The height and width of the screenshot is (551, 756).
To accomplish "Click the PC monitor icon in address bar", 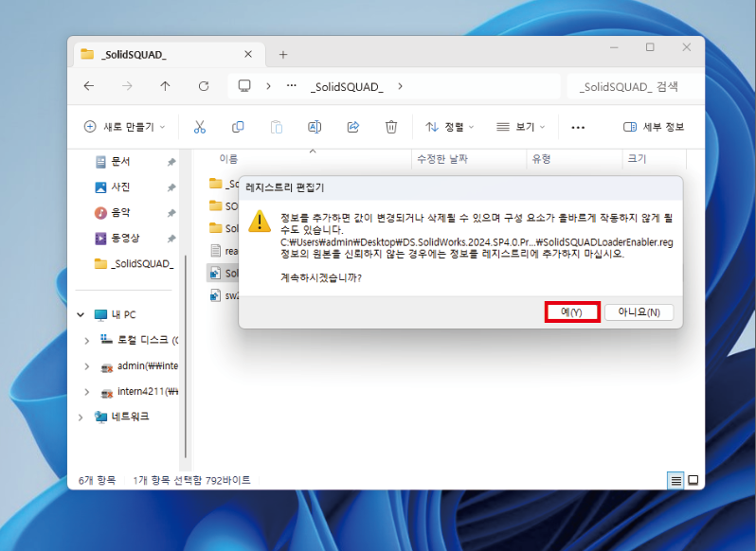I will tap(244, 86).
